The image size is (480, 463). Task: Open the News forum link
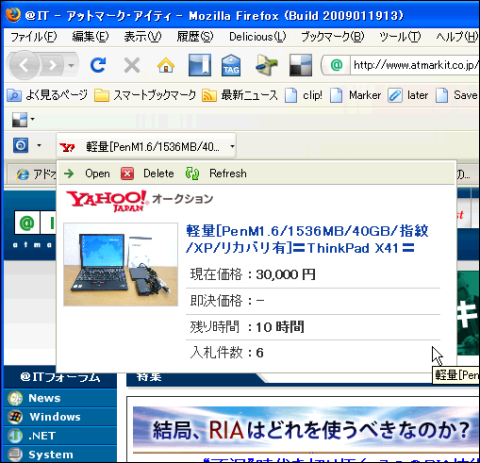click(x=44, y=398)
